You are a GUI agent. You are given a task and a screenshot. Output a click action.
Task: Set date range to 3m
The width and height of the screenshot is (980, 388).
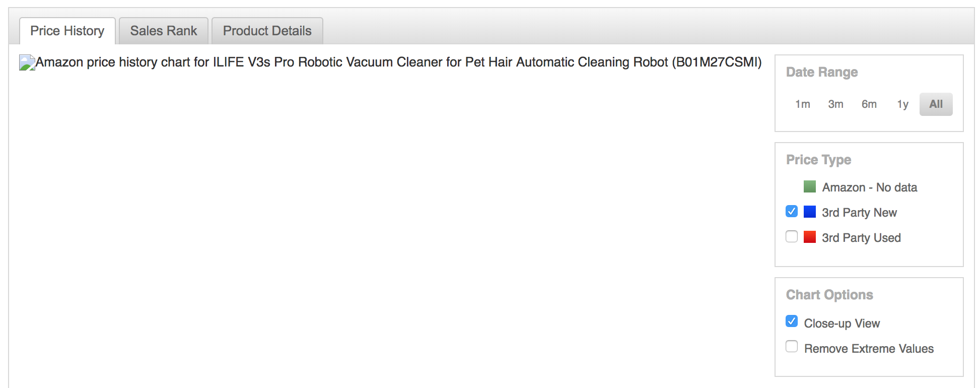(x=836, y=104)
